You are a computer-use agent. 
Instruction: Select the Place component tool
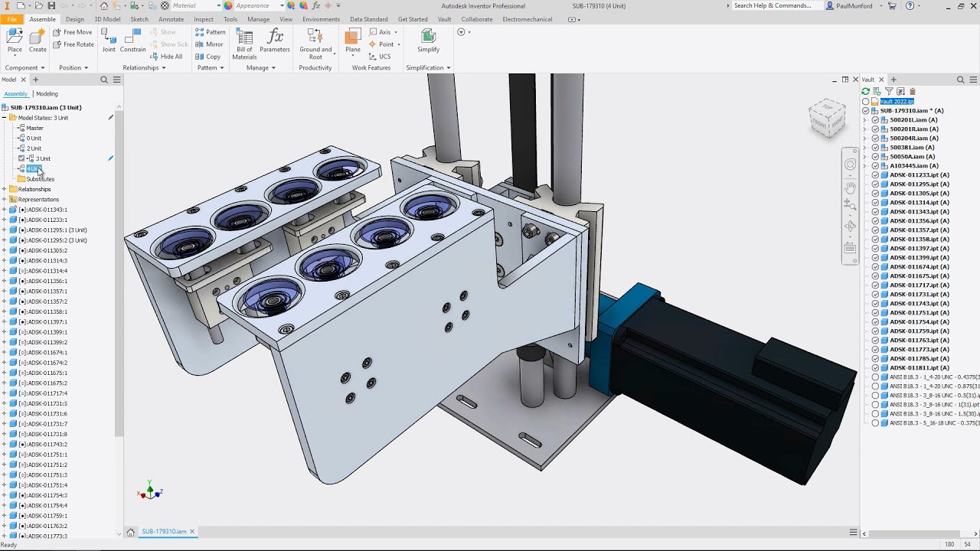15,41
